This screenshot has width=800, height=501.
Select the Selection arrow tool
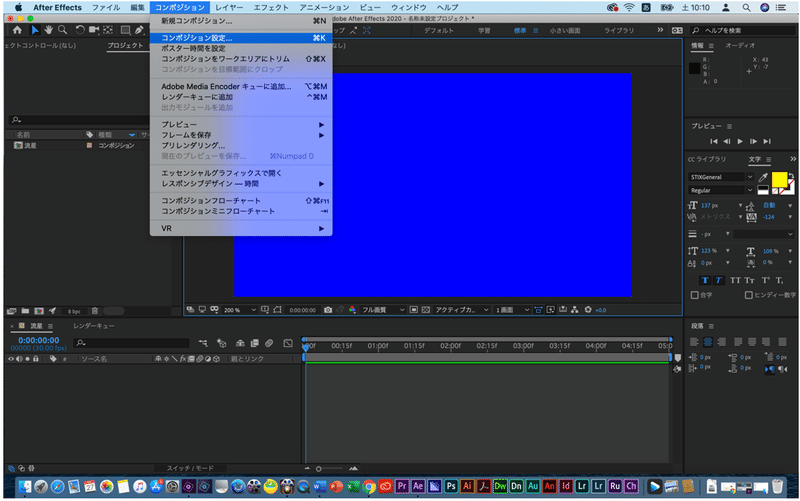coord(35,30)
